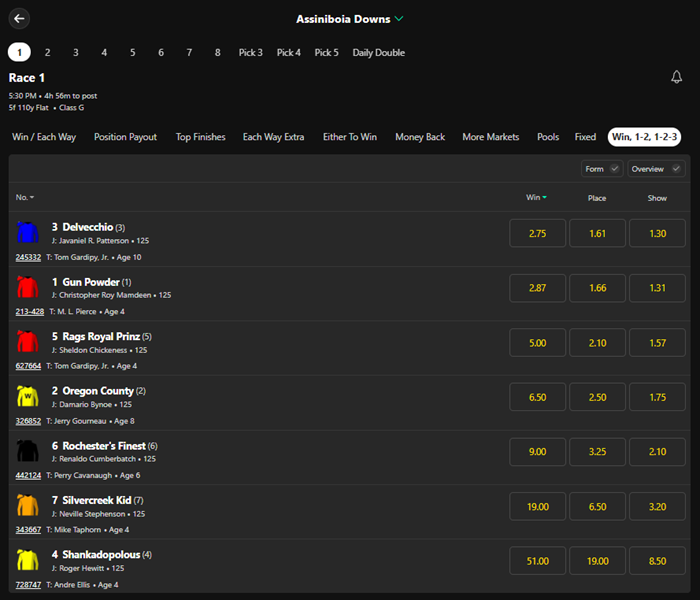Select the Win, 1-2, 1-2-3 tab

(x=644, y=137)
